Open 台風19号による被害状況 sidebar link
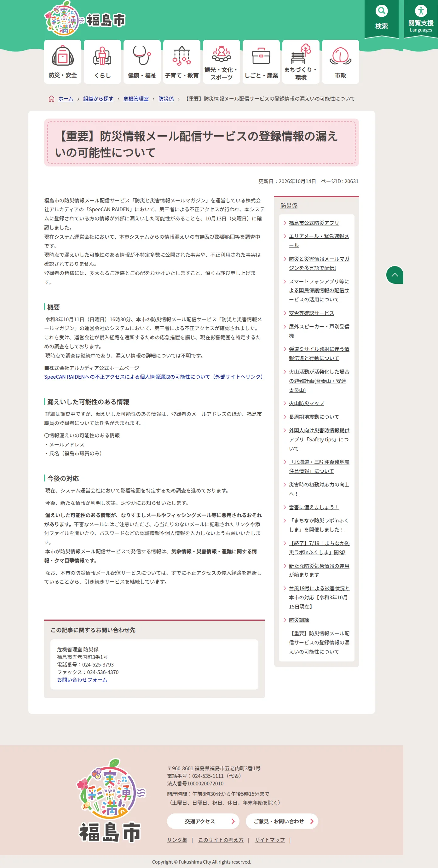 click(x=319, y=597)
